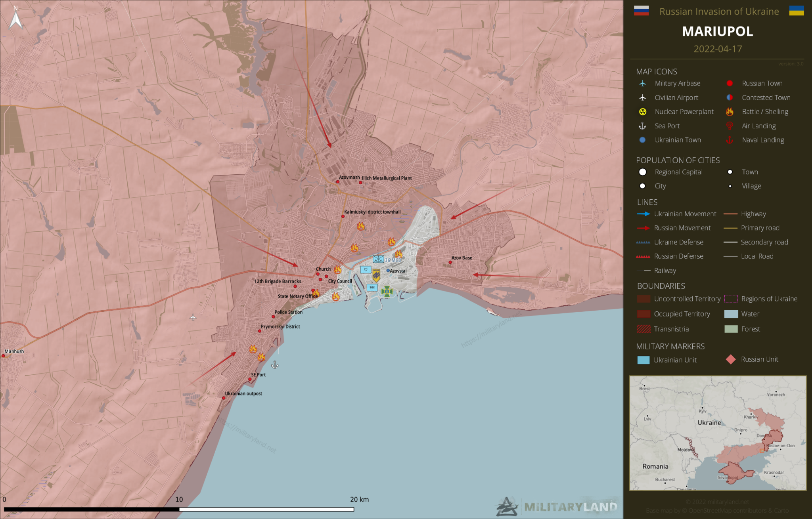Click the Ukrainian flag in header
The image size is (812, 519).
[796, 11]
